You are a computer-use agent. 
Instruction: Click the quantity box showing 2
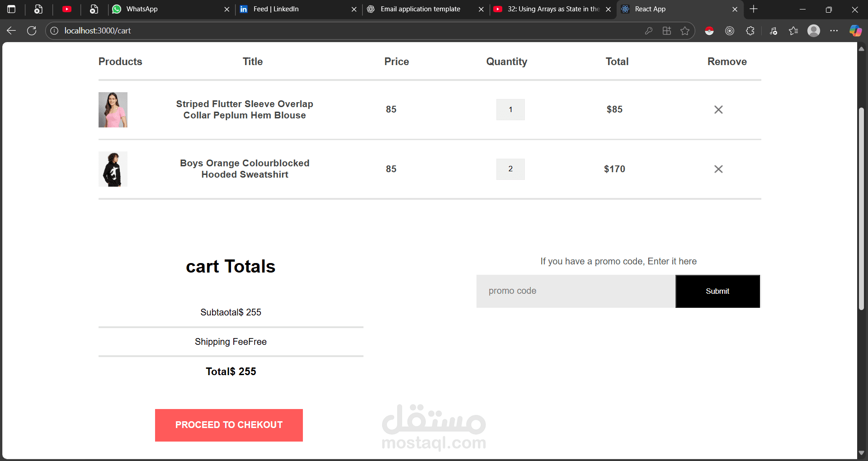(510, 169)
